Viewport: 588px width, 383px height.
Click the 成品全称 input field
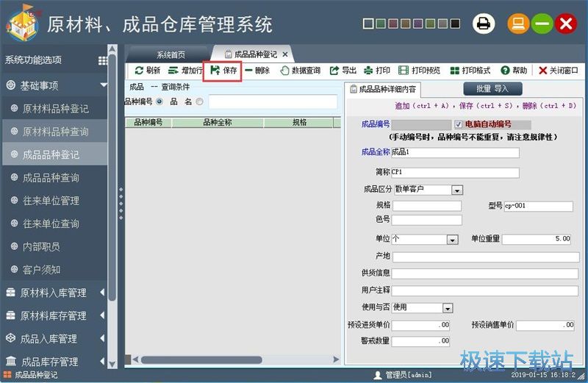tap(455, 152)
